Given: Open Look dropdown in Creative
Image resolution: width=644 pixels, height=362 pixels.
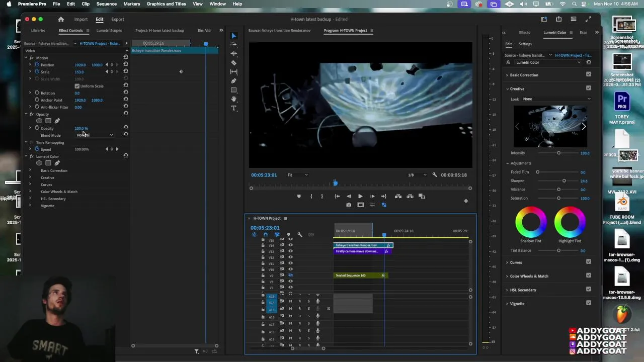Looking at the screenshot, I should pyautogui.click(x=556, y=99).
